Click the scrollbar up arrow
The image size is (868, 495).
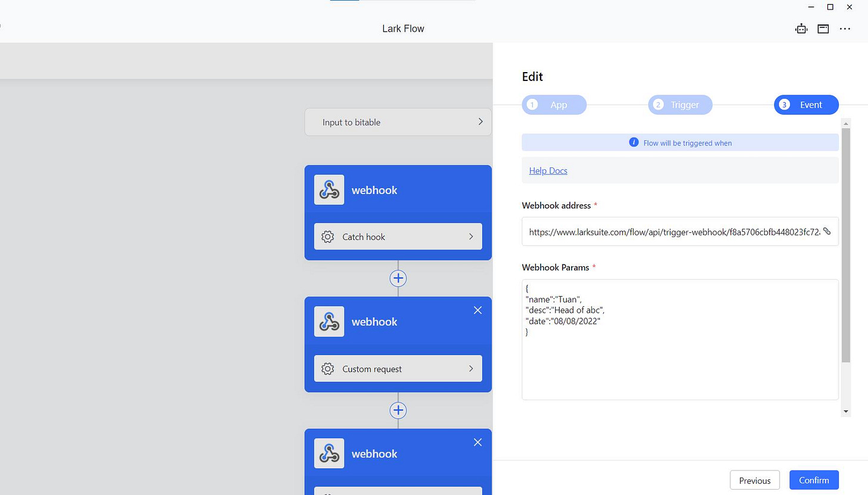(x=846, y=123)
